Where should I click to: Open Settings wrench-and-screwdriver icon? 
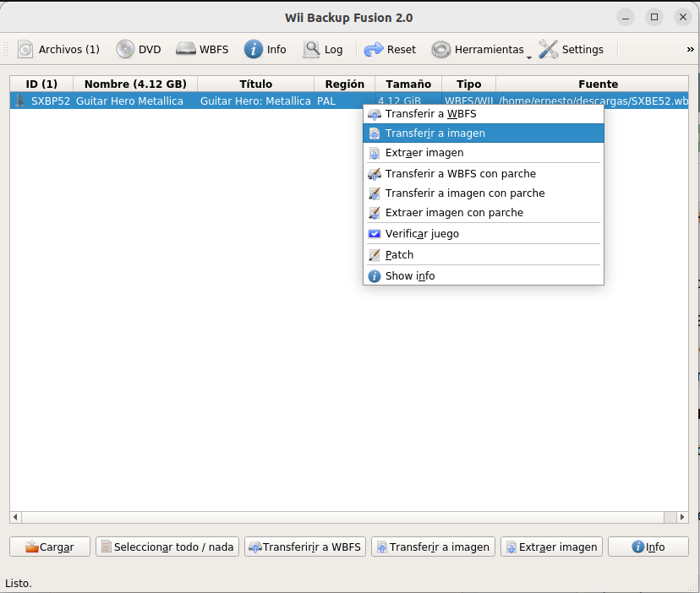pyautogui.click(x=549, y=50)
